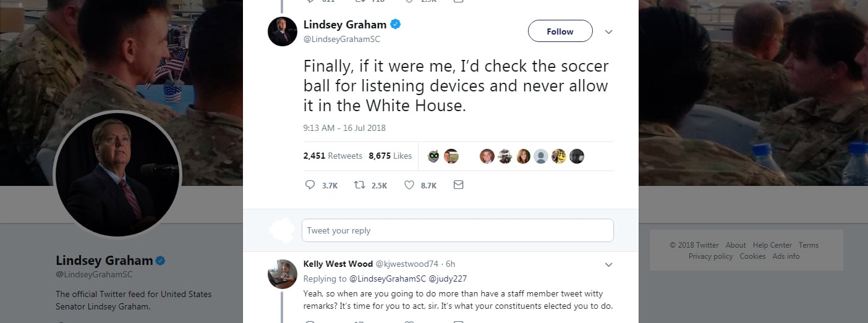Follow Lindsey Graham
Screen dimensions: 868x323
coord(560,31)
